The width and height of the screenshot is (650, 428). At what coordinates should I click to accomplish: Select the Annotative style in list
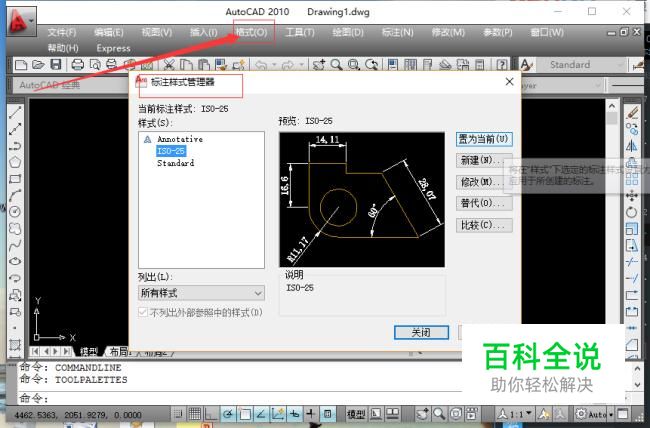(179, 139)
